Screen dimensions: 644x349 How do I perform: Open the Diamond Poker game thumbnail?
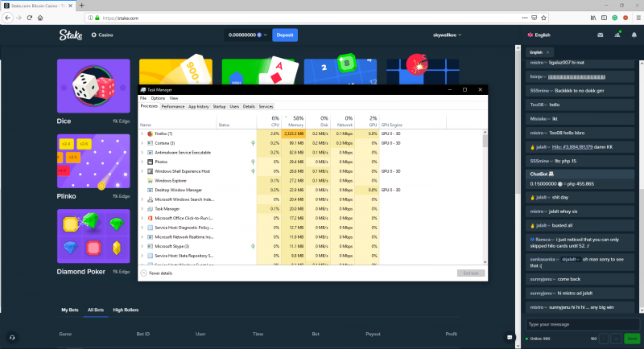[93, 236]
